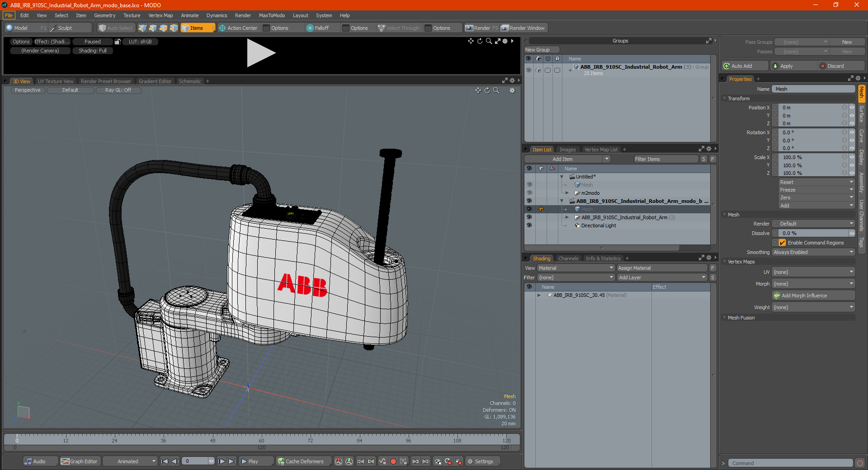
Task: Click Assign Material button
Action: point(662,268)
